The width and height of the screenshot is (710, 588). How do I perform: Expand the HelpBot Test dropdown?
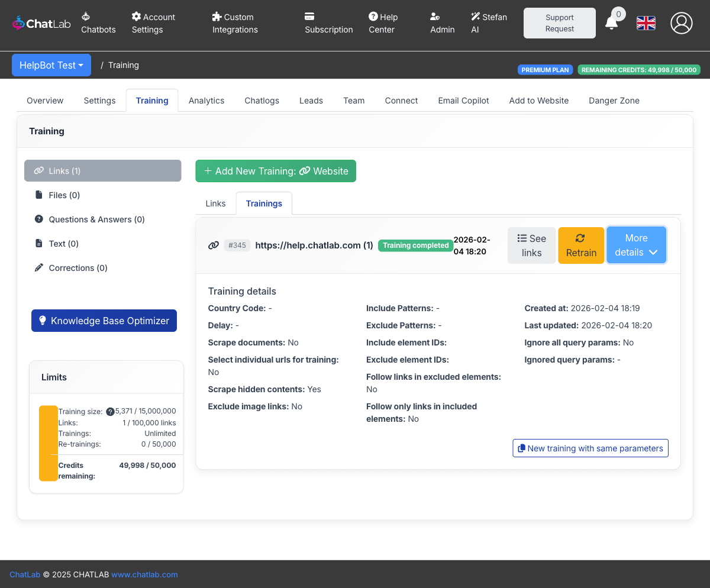(x=51, y=65)
